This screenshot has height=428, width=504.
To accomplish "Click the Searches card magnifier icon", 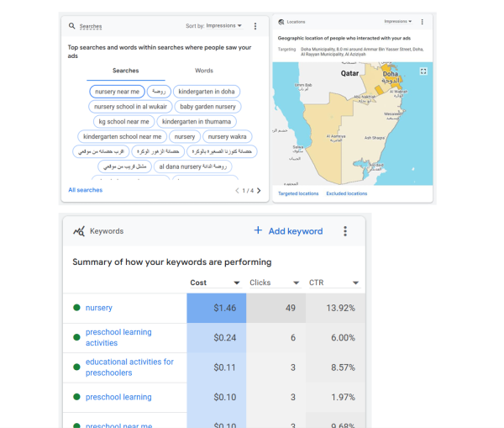I will tap(71, 26).
